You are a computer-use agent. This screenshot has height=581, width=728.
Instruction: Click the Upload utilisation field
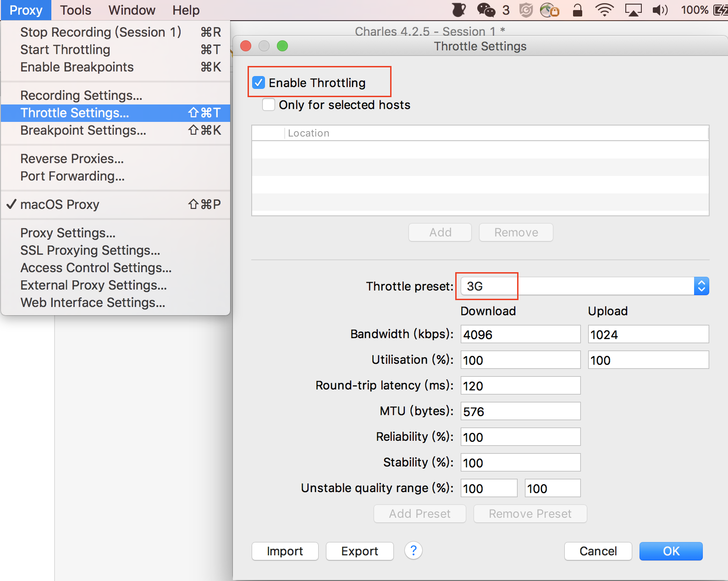point(649,360)
